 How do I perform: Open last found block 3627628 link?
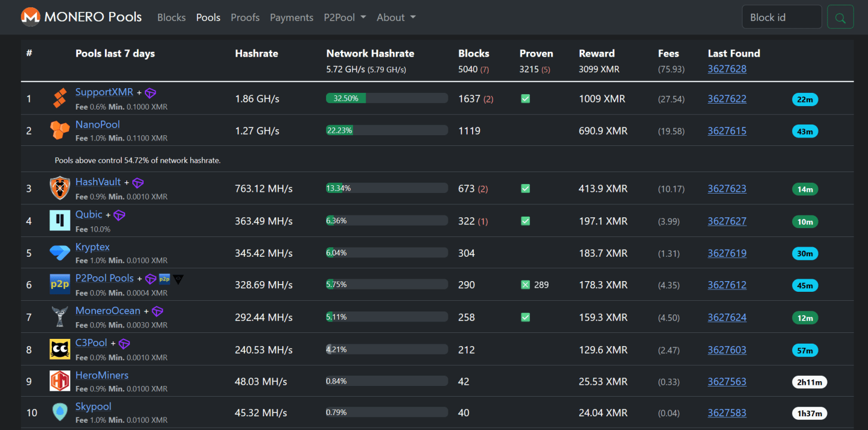click(x=727, y=69)
